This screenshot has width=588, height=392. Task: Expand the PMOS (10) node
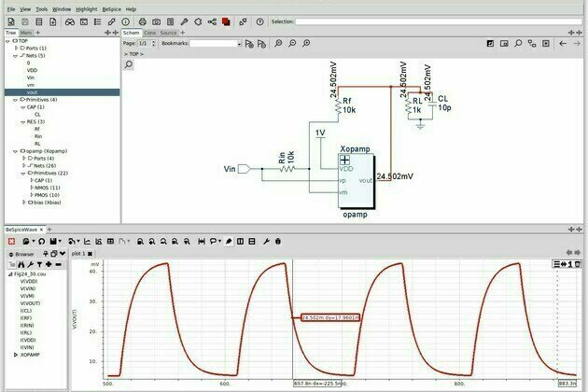[32, 195]
